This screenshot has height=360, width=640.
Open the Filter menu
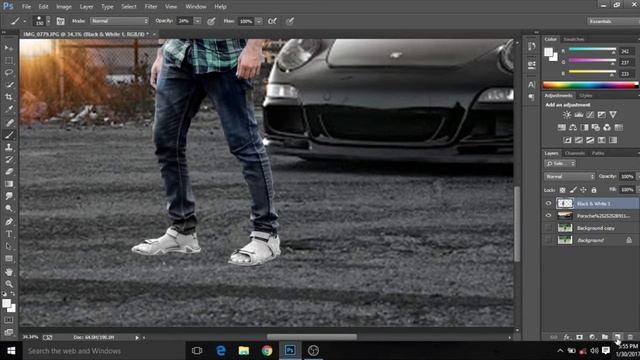151,7
